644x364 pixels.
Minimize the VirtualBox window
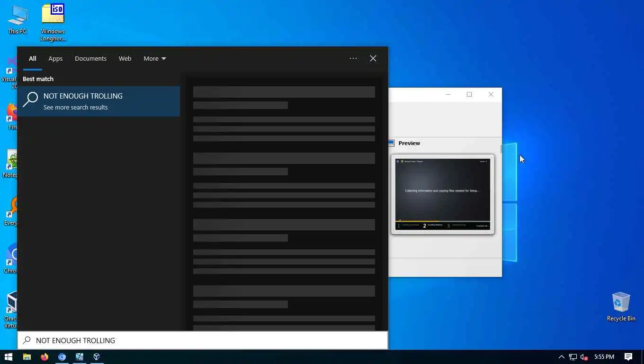(x=448, y=94)
